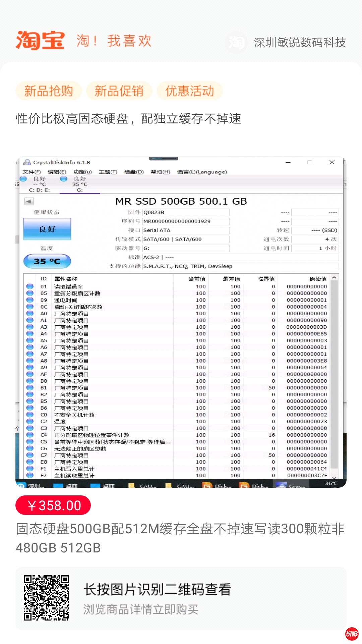The height and width of the screenshot is (644, 362).
Task: Click the 51NB logo in the bottom corner
Action: 352,634
